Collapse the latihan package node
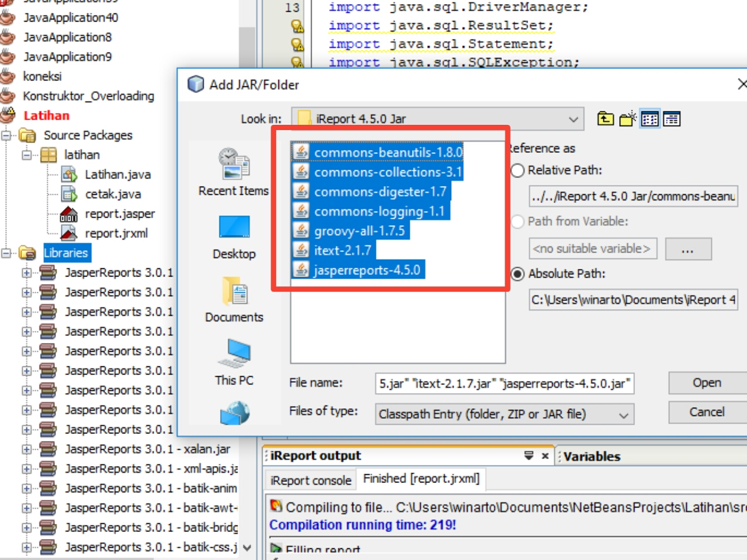Screen dimensions: 747x560 pos(27,155)
